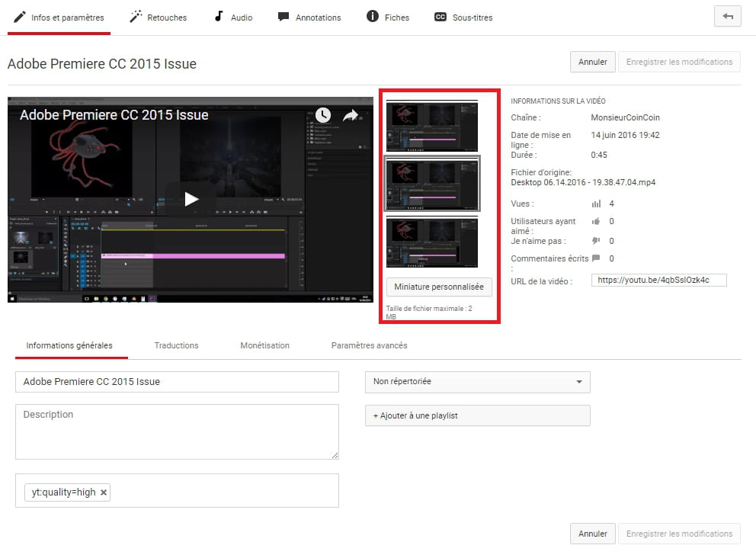The image size is (756, 558).
Task: Click the speech bubble Annotations icon
Action: 283,17
